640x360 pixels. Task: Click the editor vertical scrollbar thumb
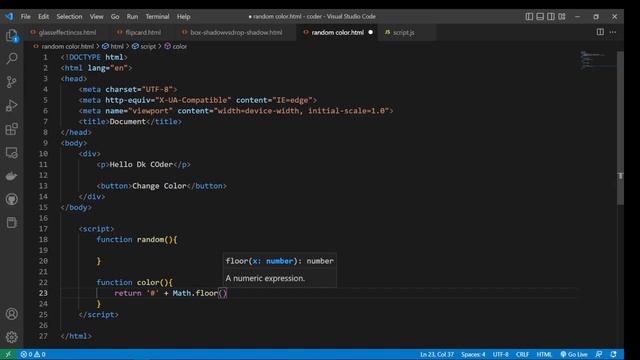pos(620,128)
